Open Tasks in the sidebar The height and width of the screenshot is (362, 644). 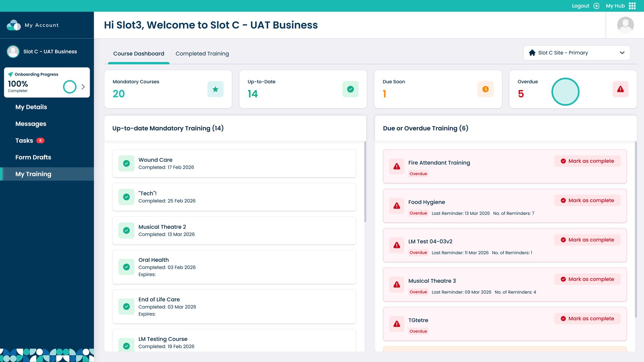(x=24, y=140)
